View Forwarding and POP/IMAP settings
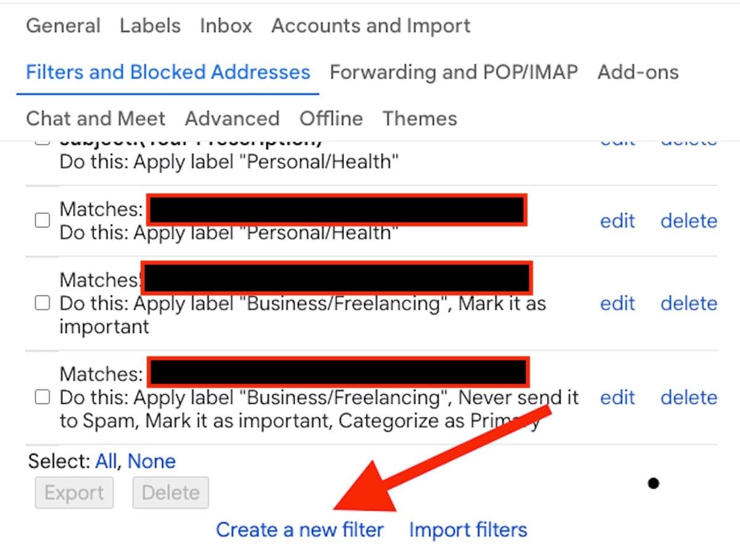This screenshot has height=560, width=740. coord(454,72)
